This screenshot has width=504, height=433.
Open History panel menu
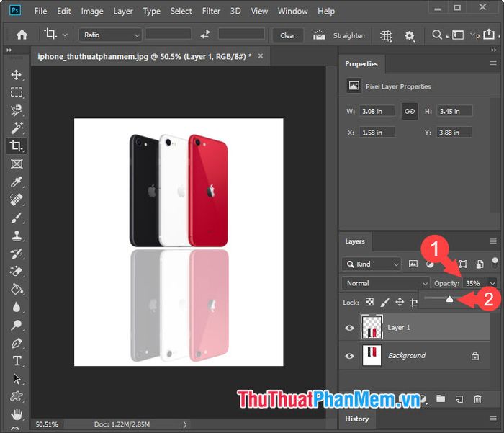coord(492,419)
